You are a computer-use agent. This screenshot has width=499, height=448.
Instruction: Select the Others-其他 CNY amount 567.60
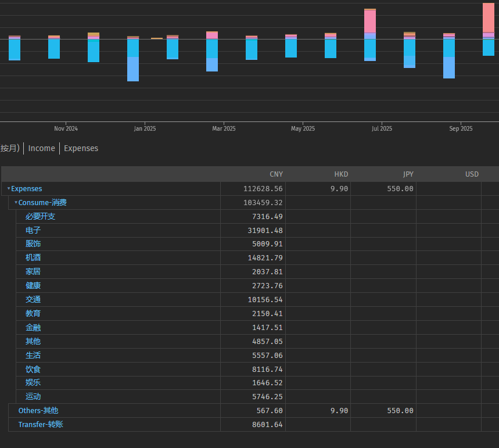270,411
